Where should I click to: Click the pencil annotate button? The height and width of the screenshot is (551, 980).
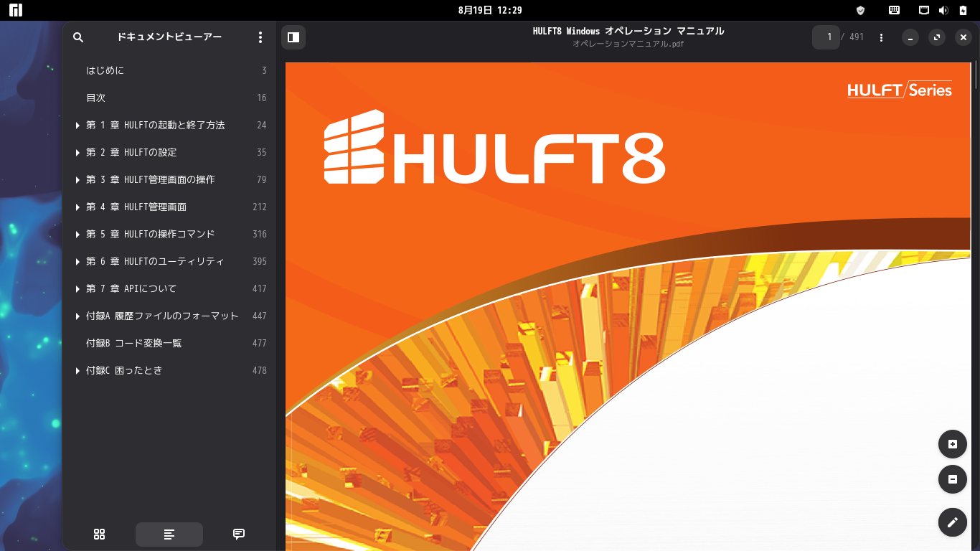tap(953, 522)
